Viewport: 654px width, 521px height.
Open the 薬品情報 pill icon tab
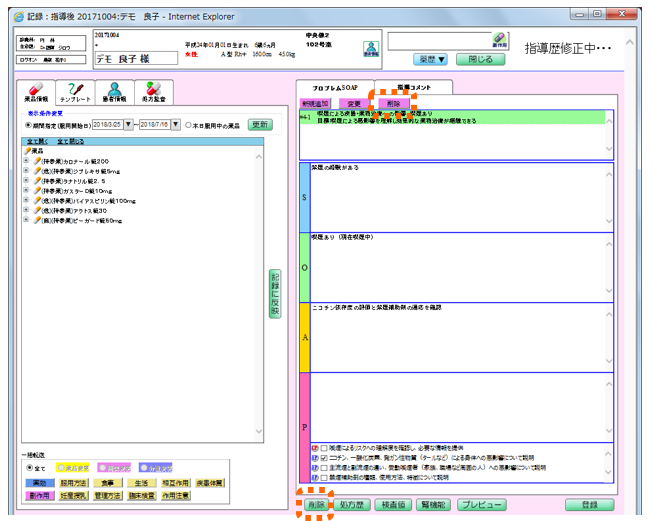tap(35, 92)
